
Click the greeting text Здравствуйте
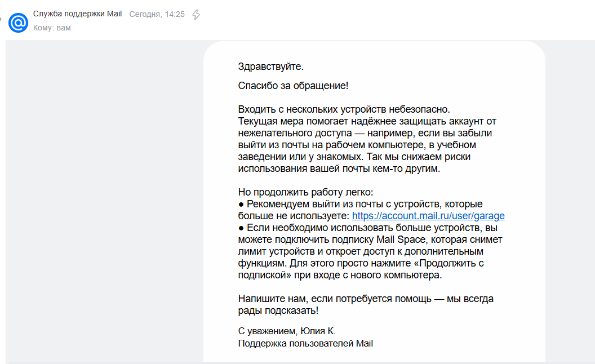click(270, 67)
